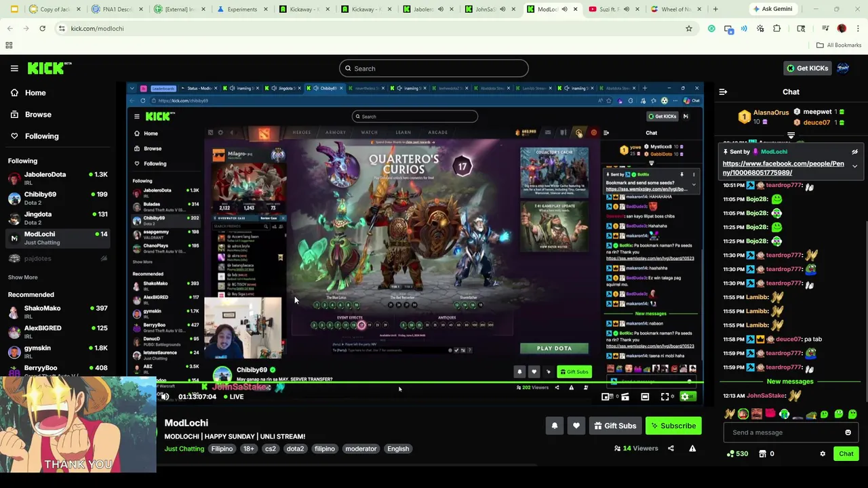The height and width of the screenshot is (488, 868).
Task: Toggle fullscreen on the video player
Action: point(665,397)
